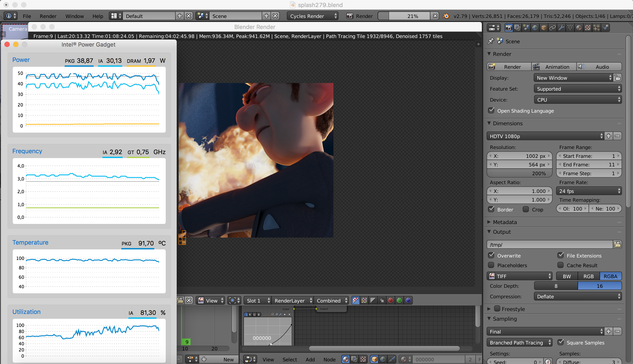633x364 pixels.
Task: Open HDTV 1080p presets dropdown
Action: tap(545, 136)
